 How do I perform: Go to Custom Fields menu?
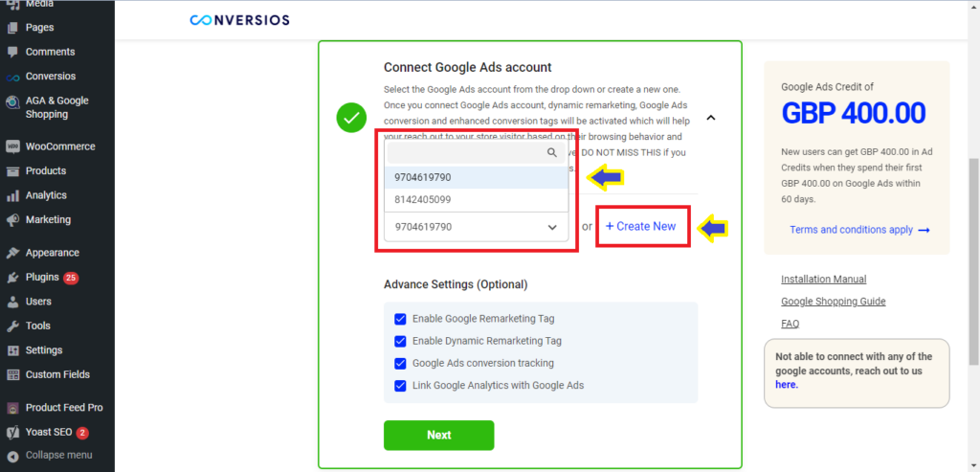coord(57,374)
